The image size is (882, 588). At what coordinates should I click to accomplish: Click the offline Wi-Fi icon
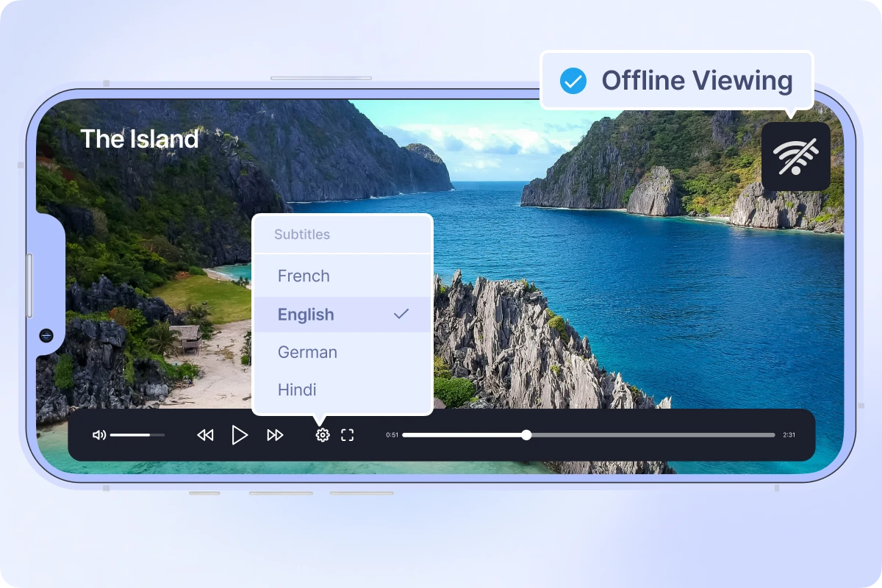tap(796, 157)
